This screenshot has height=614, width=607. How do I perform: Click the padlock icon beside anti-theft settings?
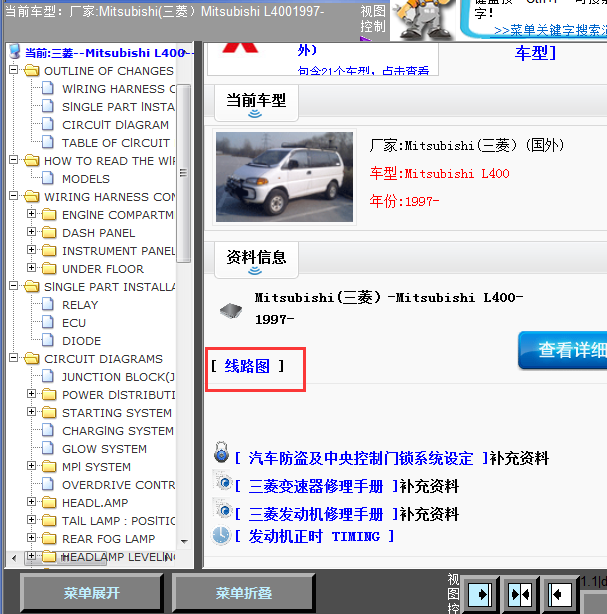click(221, 452)
